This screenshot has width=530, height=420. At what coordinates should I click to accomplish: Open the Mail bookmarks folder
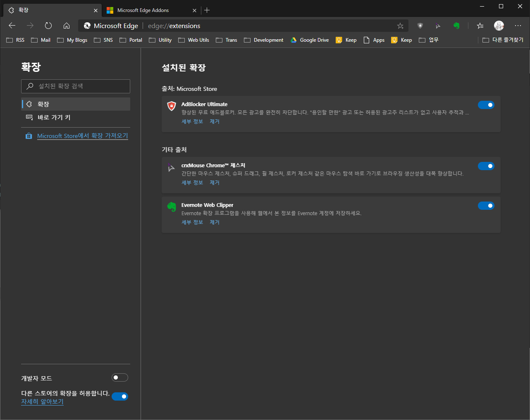click(x=41, y=40)
